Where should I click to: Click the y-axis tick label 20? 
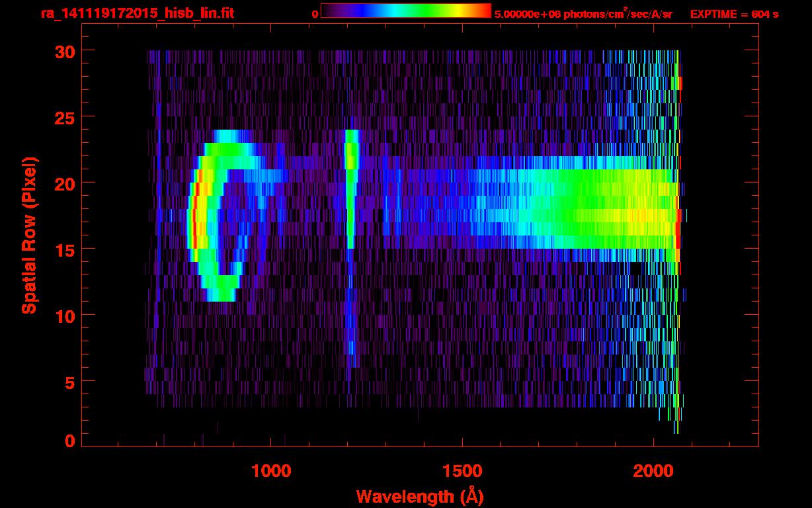tap(63, 183)
